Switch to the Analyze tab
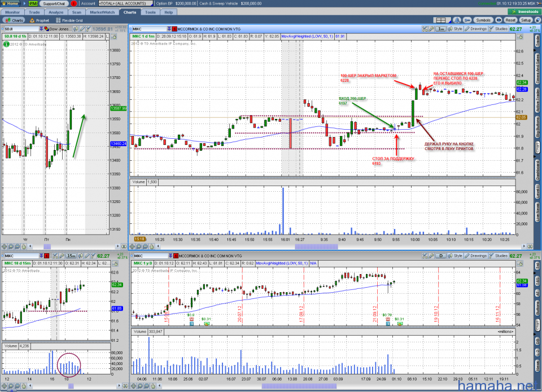Screen dimensions: 542x392 point(56,12)
